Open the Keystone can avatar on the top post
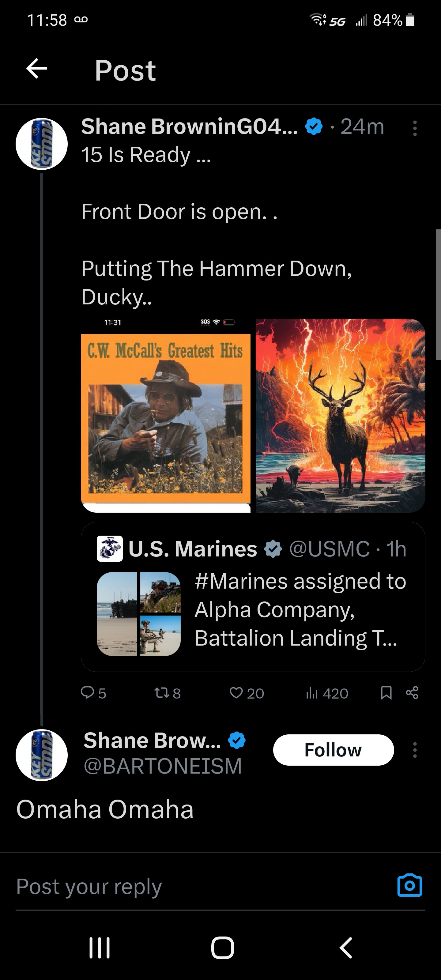 pos(41,144)
